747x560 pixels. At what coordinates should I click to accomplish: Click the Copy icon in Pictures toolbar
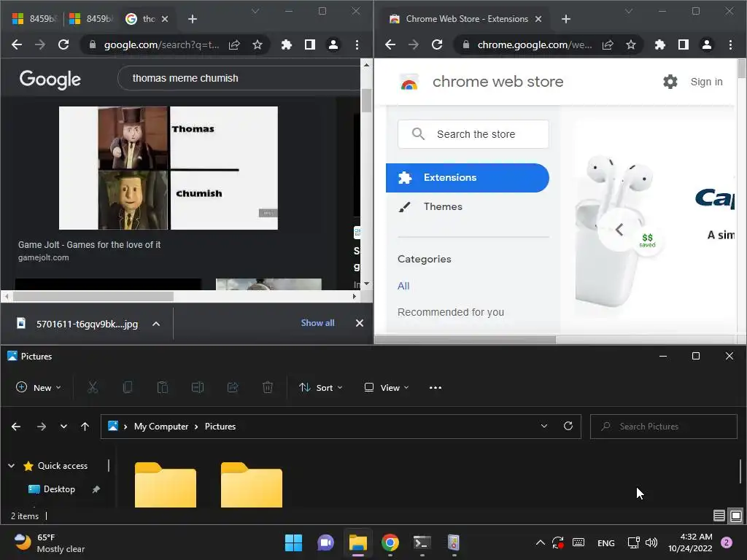pyautogui.click(x=127, y=388)
